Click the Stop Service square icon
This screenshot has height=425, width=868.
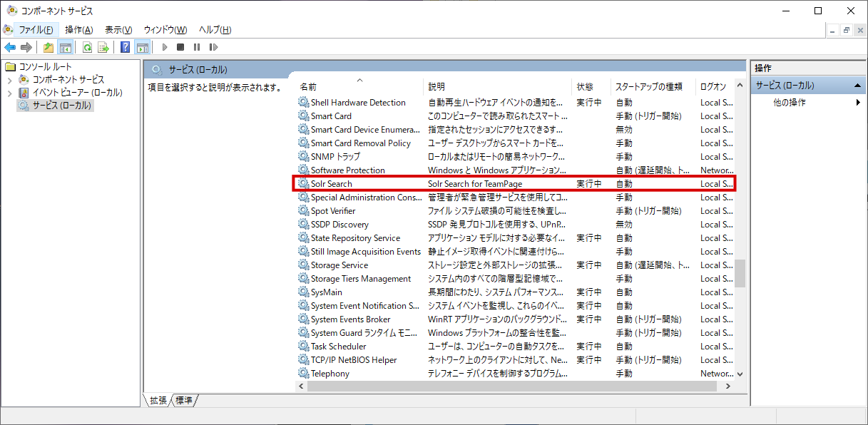click(x=180, y=48)
